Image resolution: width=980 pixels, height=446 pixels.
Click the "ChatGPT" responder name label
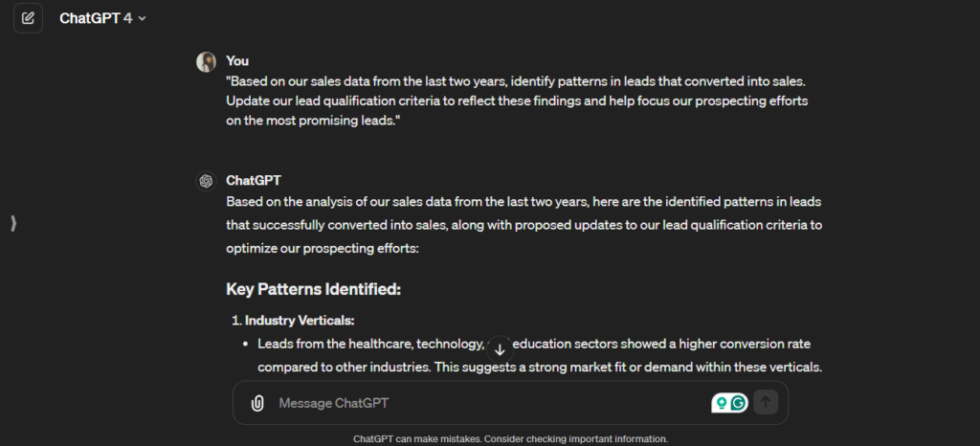click(254, 180)
